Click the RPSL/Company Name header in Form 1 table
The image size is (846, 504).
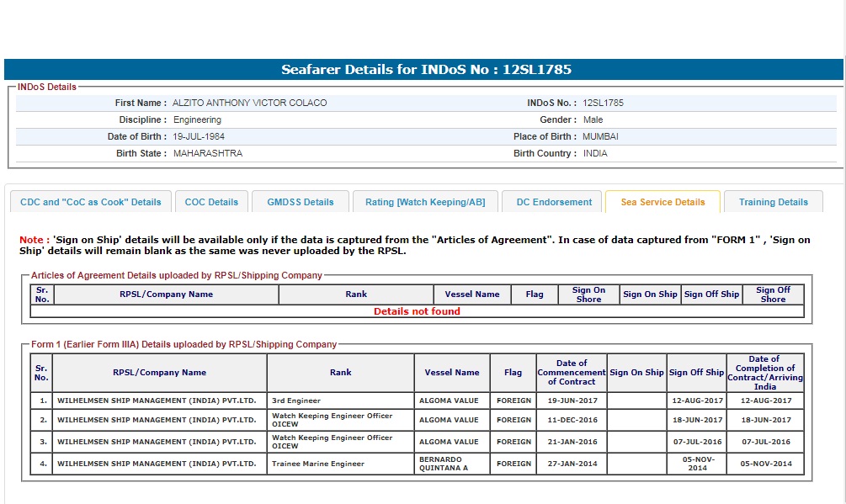click(159, 372)
